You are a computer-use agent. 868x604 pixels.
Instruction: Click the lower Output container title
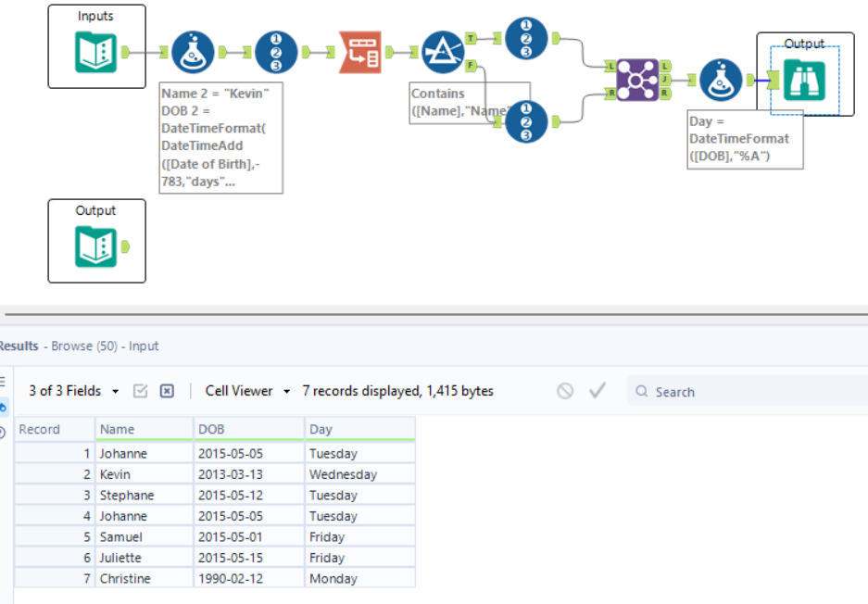click(x=95, y=210)
